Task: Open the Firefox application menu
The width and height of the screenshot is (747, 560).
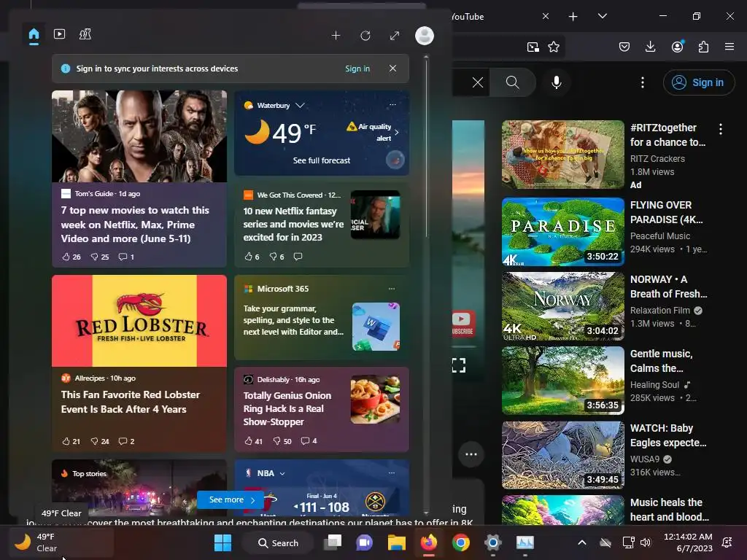Action: tap(729, 47)
